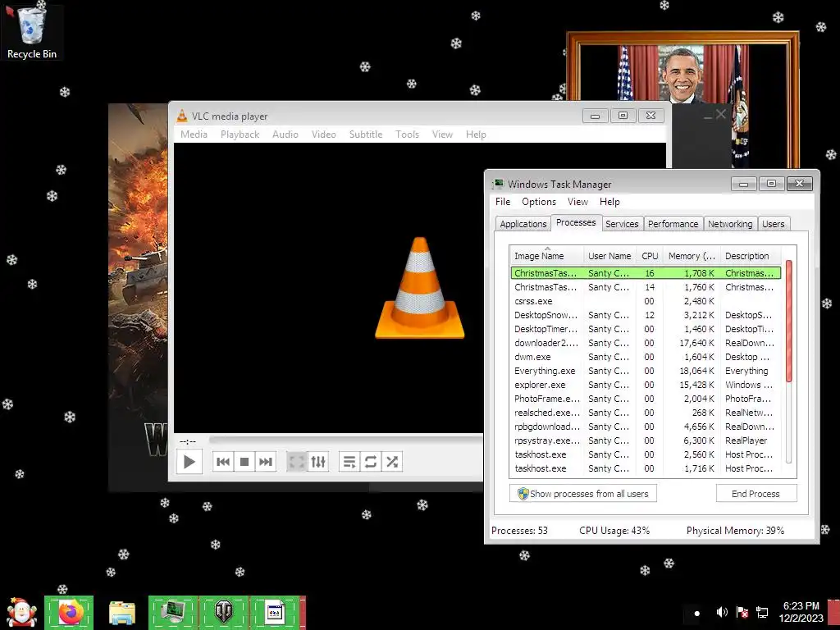Sort processes by Description column

coord(750,256)
